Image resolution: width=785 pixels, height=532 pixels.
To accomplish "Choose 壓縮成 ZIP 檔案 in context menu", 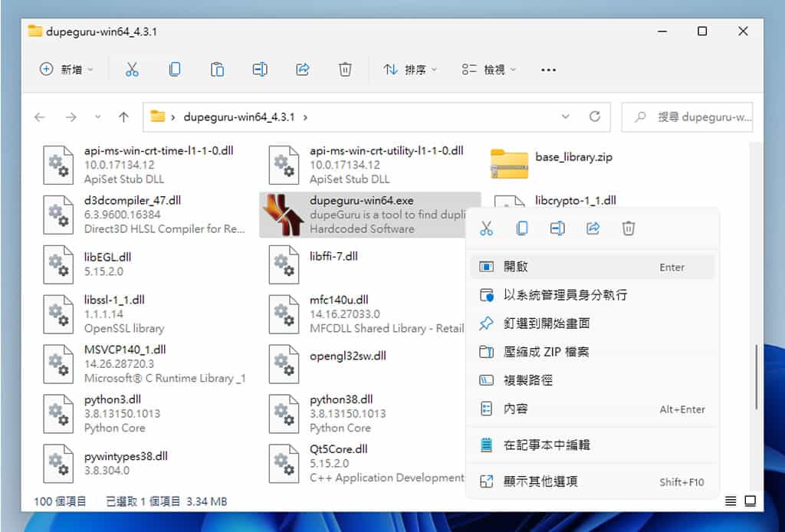I will tap(593, 352).
